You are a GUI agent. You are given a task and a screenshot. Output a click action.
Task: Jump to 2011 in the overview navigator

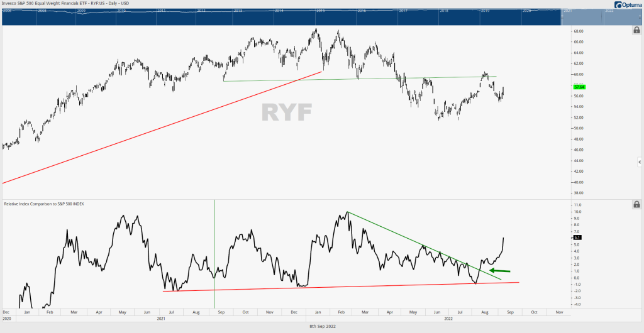coord(161,10)
